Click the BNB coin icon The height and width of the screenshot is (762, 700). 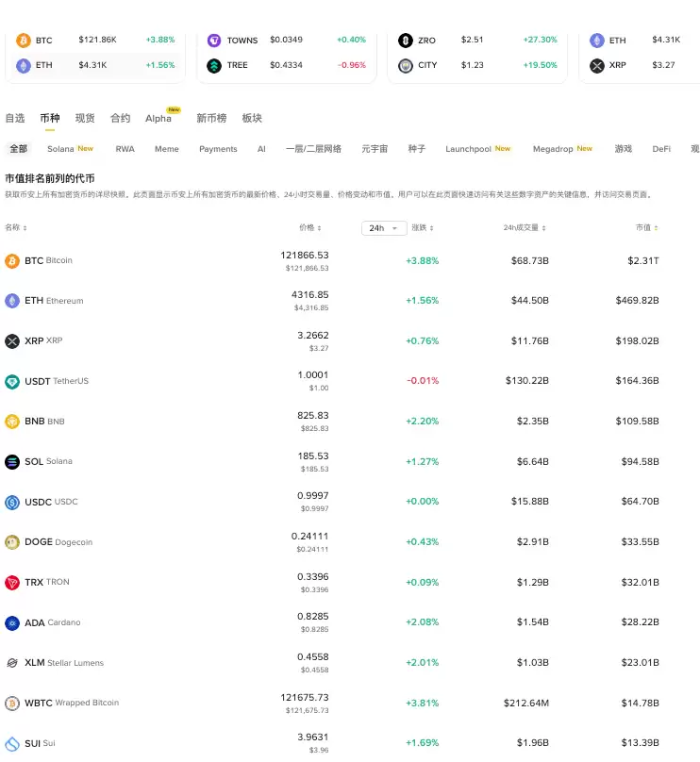tap(12, 422)
